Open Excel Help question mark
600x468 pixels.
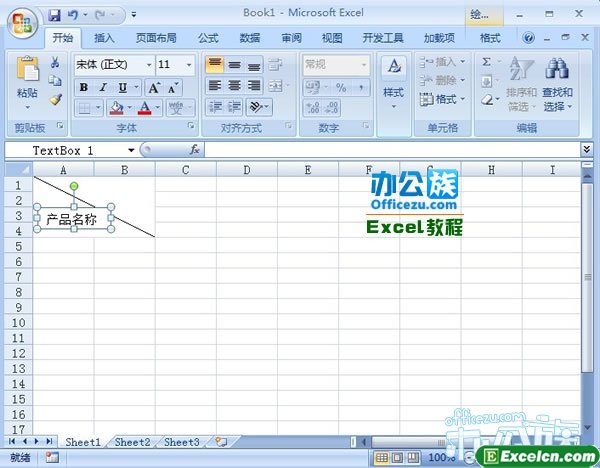point(528,38)
